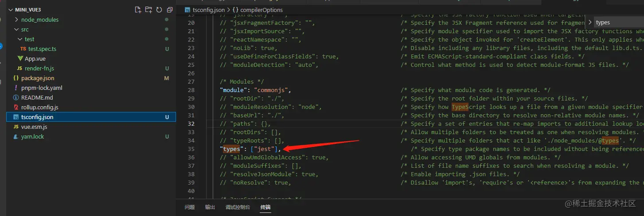Image resolution: width=644 pixels, height=216 pixels.
Task: Switch to the 输出 (Output) panel tab
Action: tap(210, 207)
